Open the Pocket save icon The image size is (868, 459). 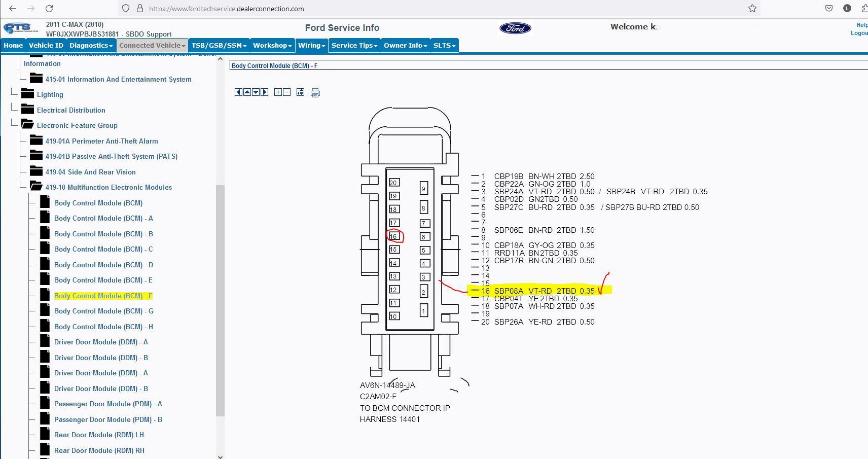(x=829, y=8)
